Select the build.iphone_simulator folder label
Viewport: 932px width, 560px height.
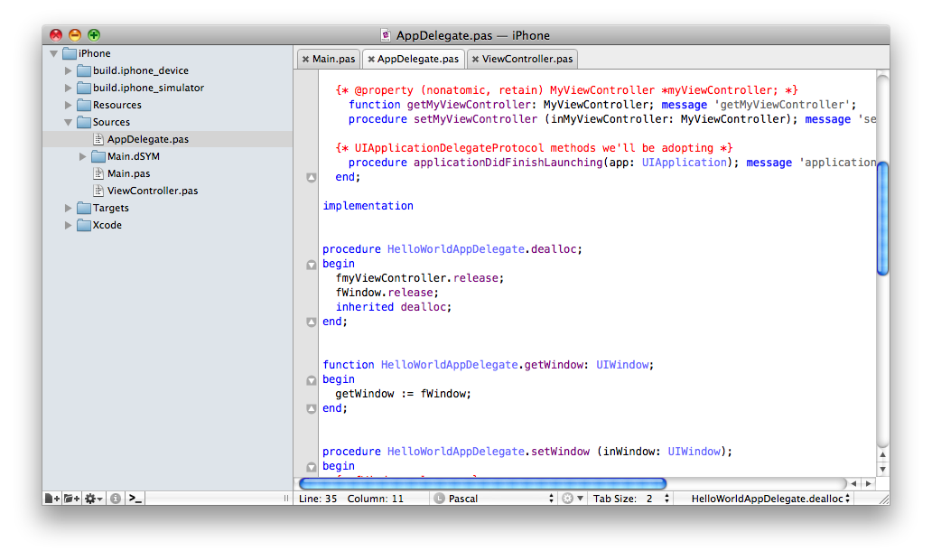(x=148, y=88)
